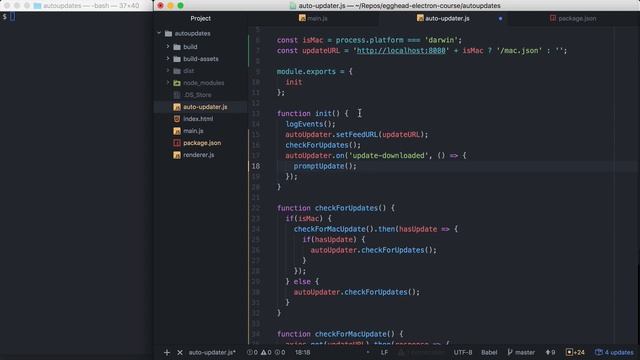This screenshot has height=360, width=640.
Task: Click the index.html file icon
Action: click(177, 119)
